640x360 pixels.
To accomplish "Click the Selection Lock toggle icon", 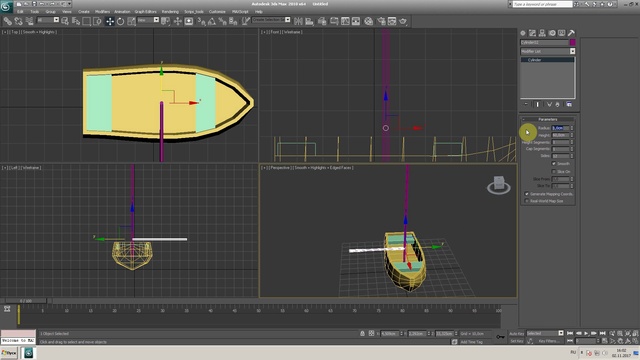I will click(x=362, y=333).
